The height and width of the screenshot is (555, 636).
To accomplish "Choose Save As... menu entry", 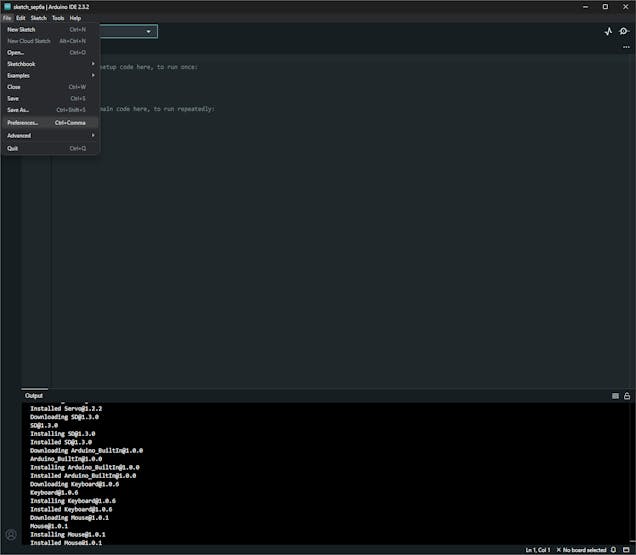I will (x=50, y=110).
